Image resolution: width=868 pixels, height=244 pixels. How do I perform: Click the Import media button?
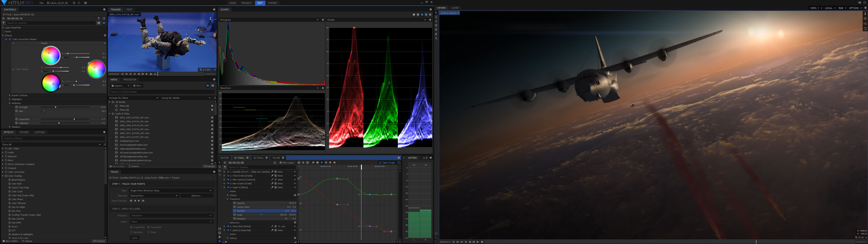[x=118, y=85]
